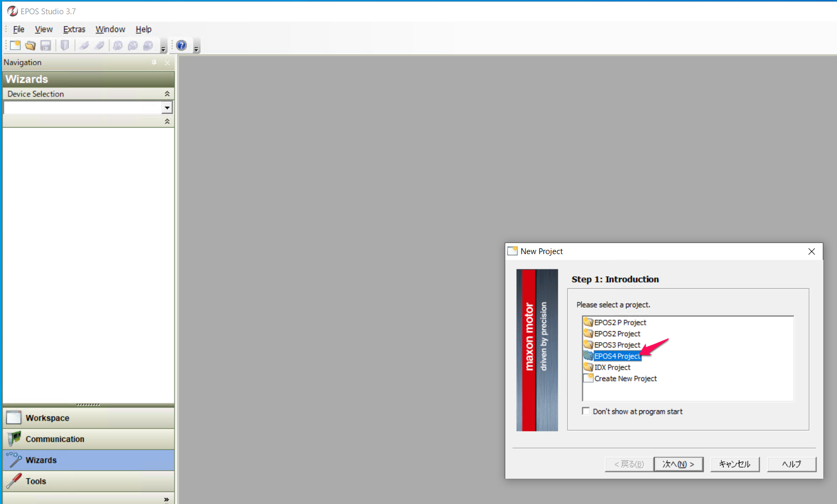The width and height of the screenshot is (837, 504).
Task: Click the Open Project folder icon
Action: pos(31,45)
